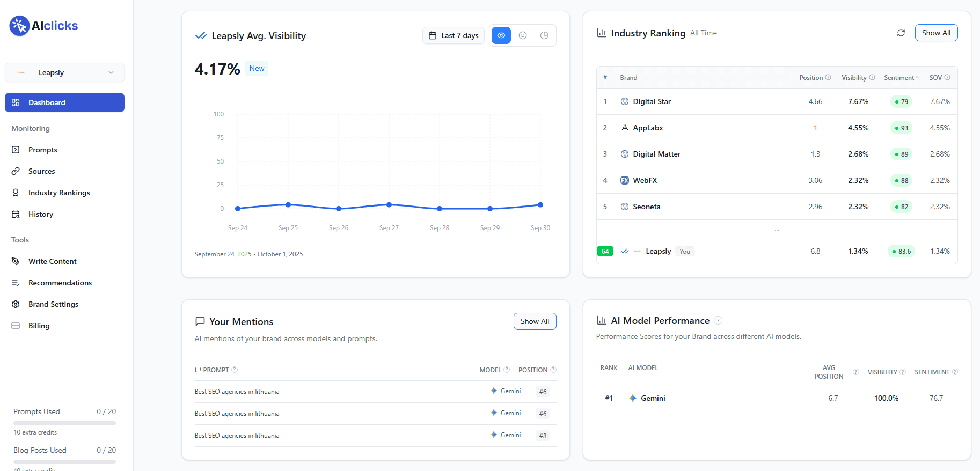Click the Write Content pen icon
The width and height of the screenshot is (980, 471).
(x=16, y=261)
